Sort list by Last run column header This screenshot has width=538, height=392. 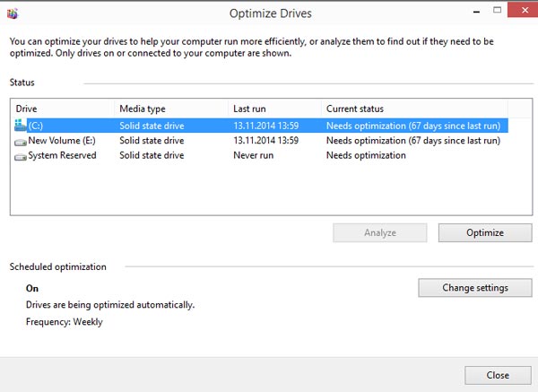pyautogui.click(x=274, y=109)
